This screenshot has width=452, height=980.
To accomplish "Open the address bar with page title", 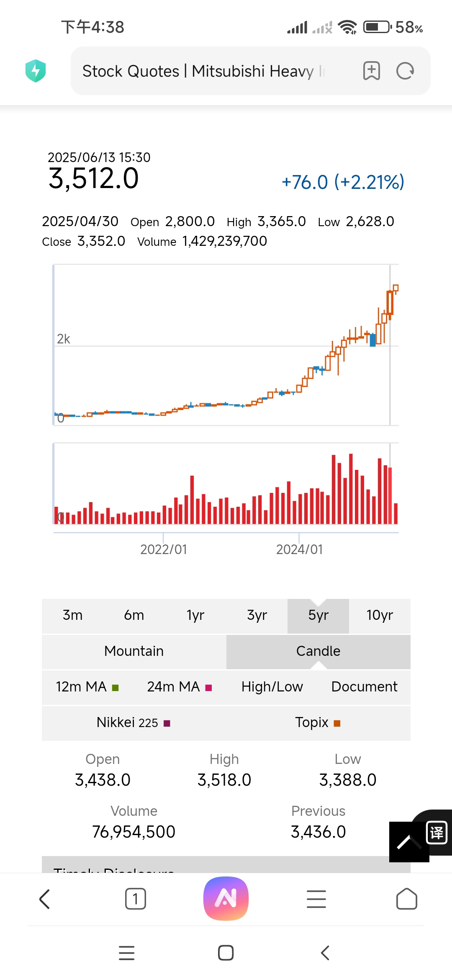I will point(250,71).
